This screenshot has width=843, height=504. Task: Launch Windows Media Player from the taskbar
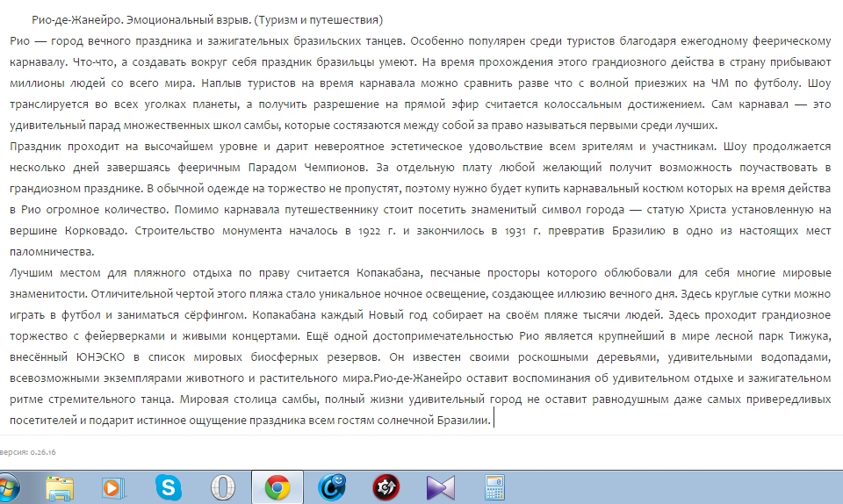pyautogui.click(x=113, y=488)
